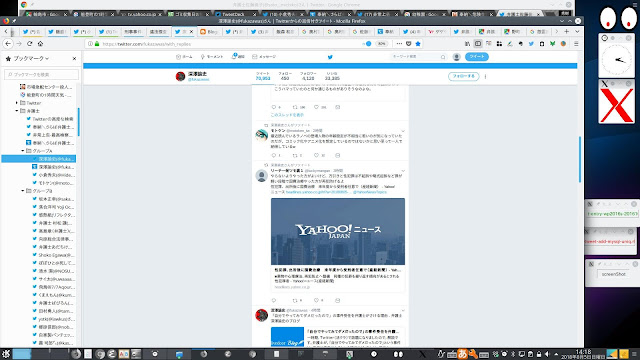Screen dimensions: 640x360
Task: Open Twitter notifications (通知)
Action: click(x=238, y=57)
